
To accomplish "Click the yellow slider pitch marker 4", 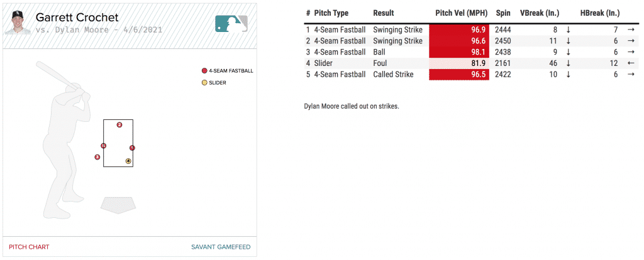I will pyautogui.click(x=128, y=161).
